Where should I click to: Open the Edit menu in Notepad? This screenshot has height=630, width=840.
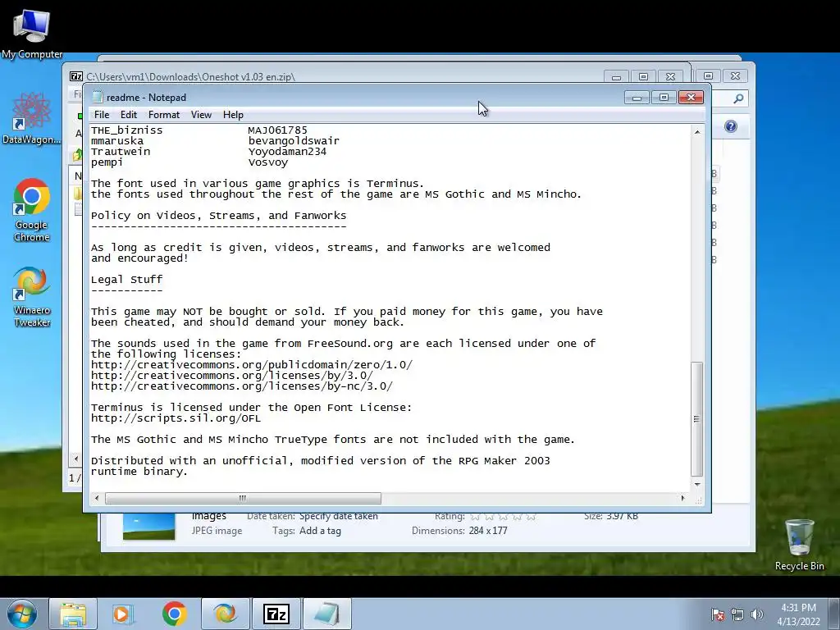pyautogui.click(x=129, y=115)
